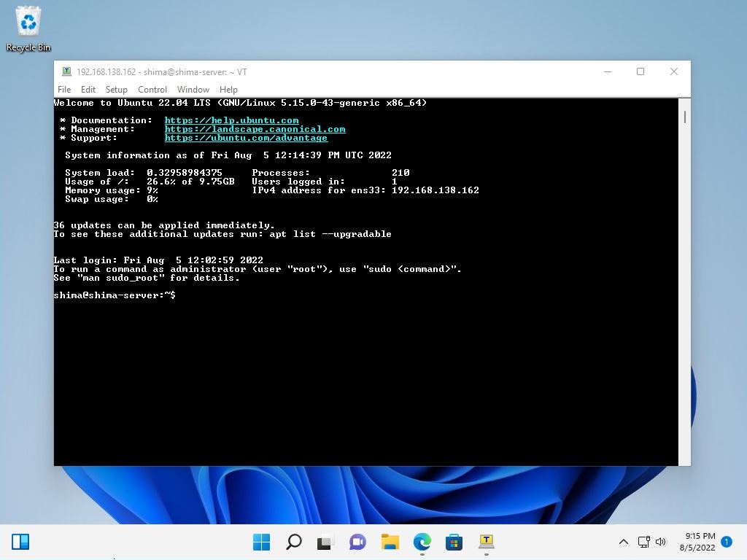This screenshot has width=747, height=560.
Task: Click the terminal vertical scrollbar thumb
Action: [684, 117]
